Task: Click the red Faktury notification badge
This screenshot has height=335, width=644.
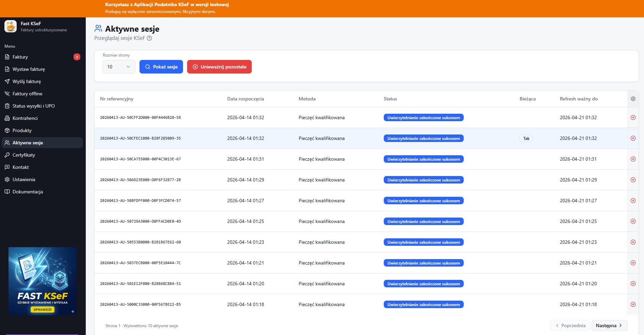Action: coord(77,57)
